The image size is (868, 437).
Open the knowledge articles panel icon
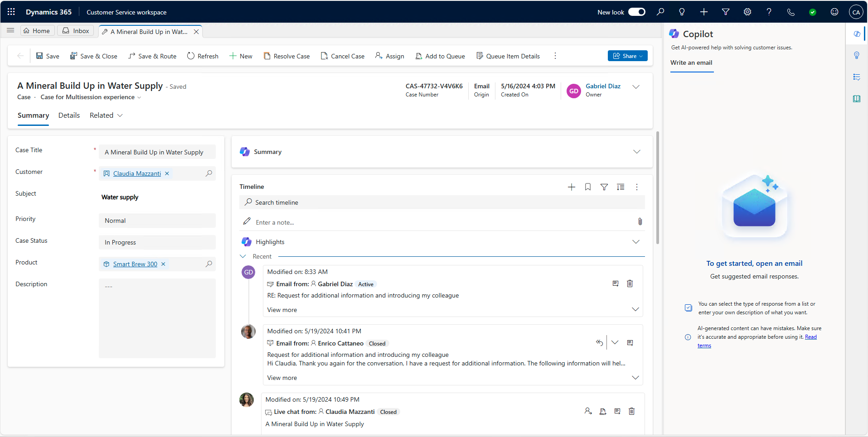(x=857, y=98)
